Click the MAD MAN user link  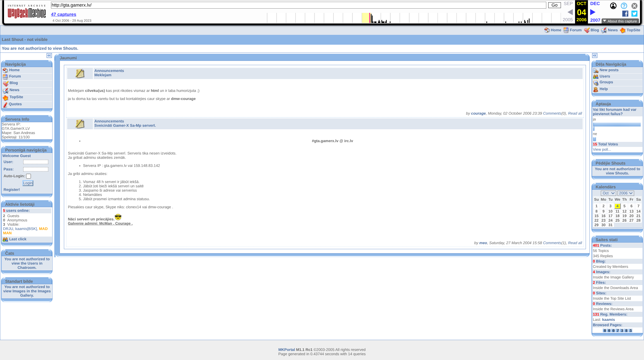25,231
